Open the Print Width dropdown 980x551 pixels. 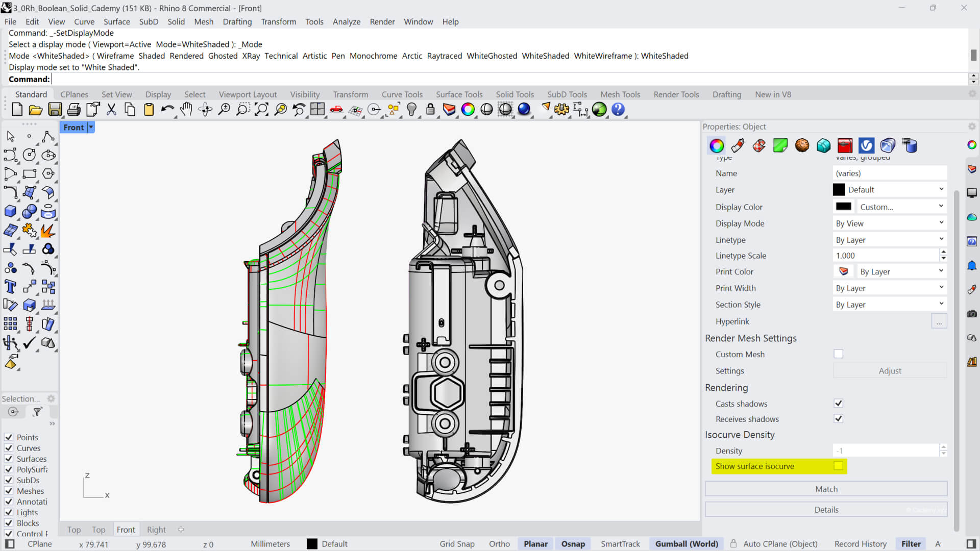[890, 288]
